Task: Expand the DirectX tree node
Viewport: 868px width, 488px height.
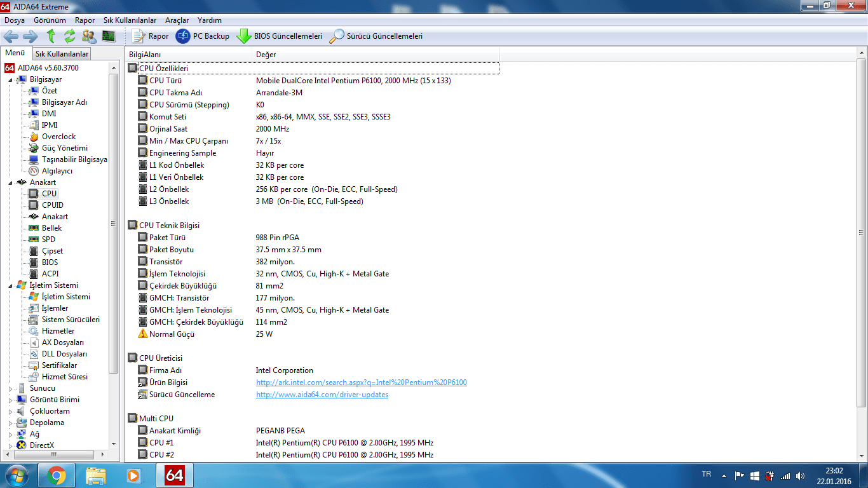Action: pyautogui.click(x=10, y=446)
